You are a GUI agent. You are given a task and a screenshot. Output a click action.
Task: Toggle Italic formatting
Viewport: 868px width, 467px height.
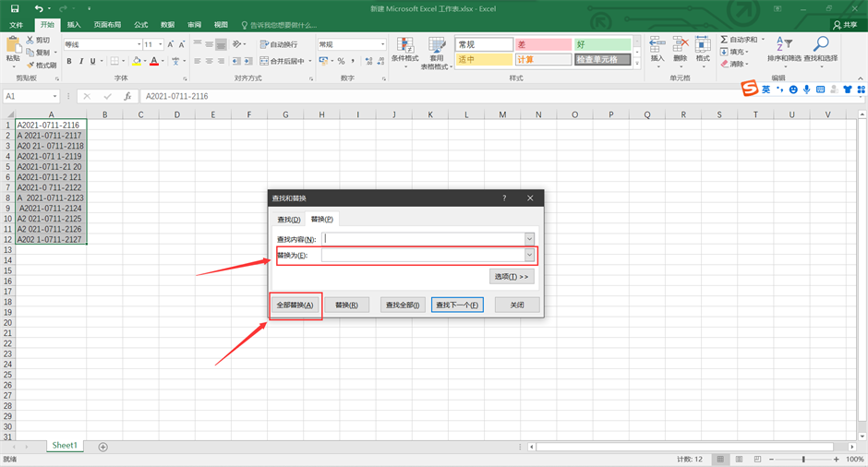point(81,62)
